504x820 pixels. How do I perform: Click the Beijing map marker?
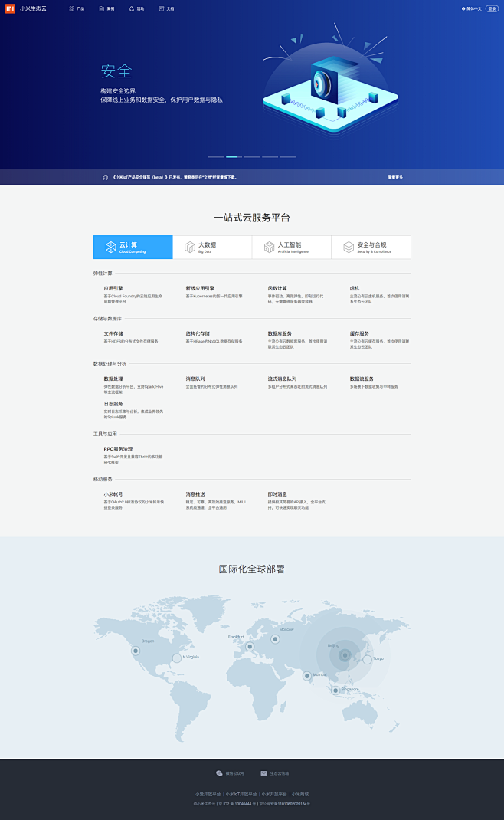pyautogui.click(x=345, y=654)
